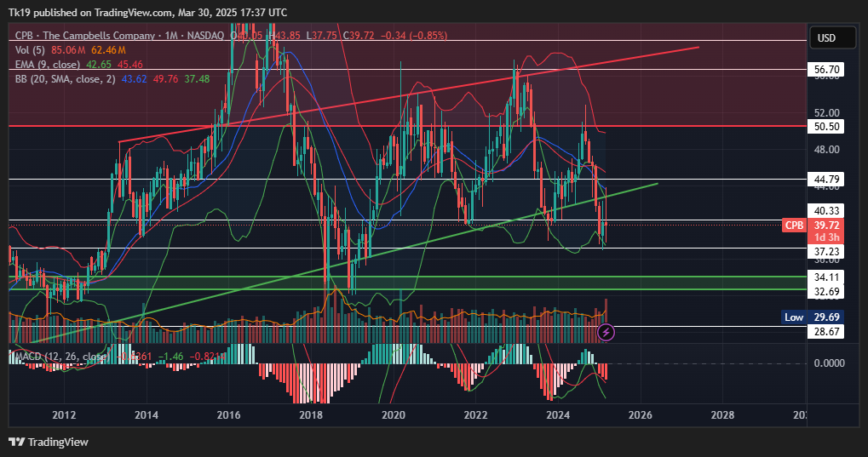Click the TradingView logo at bottom
This screenshot has width=868, height=457.
(x=49, y=442)
